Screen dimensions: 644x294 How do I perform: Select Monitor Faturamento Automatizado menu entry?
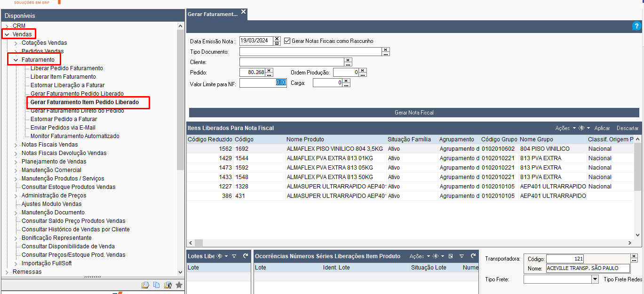(75, 136)
